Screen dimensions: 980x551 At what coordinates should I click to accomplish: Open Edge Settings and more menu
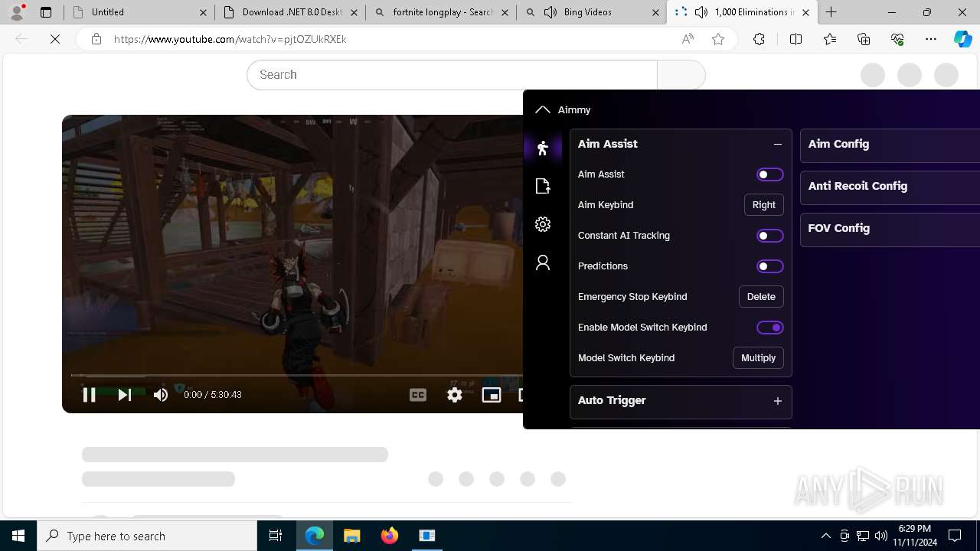[x=931, y=39]
